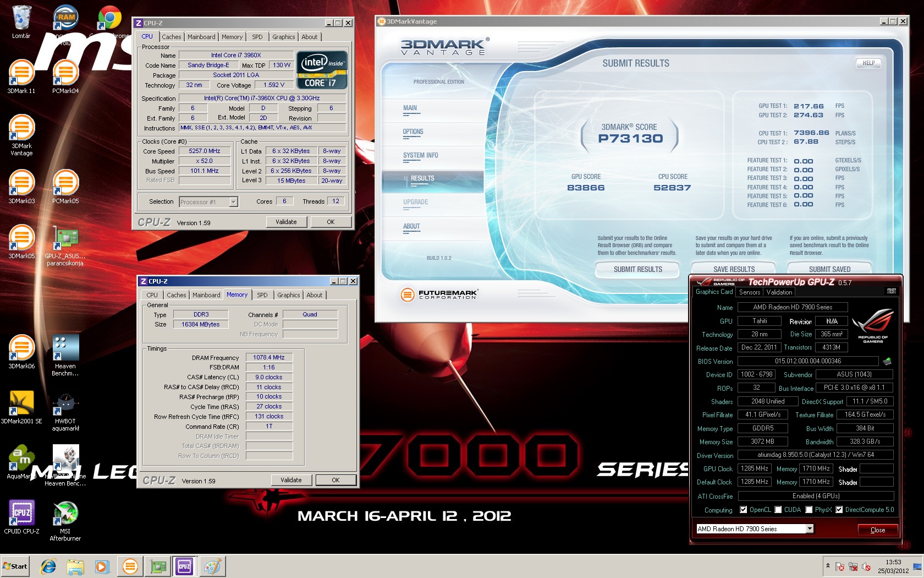Select the AquaMark3 desktop icon

point(21,462)
